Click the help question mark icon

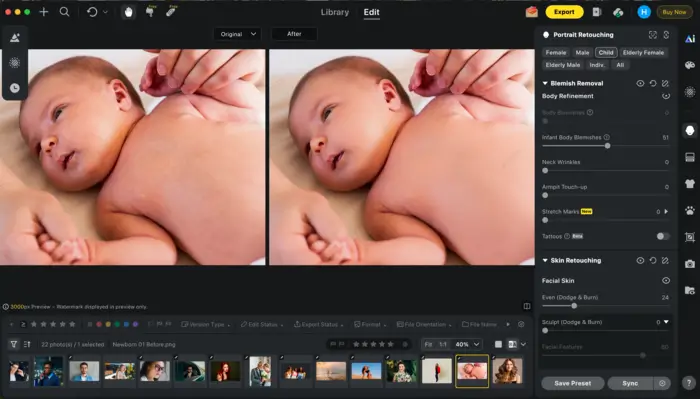click(688, 382)
